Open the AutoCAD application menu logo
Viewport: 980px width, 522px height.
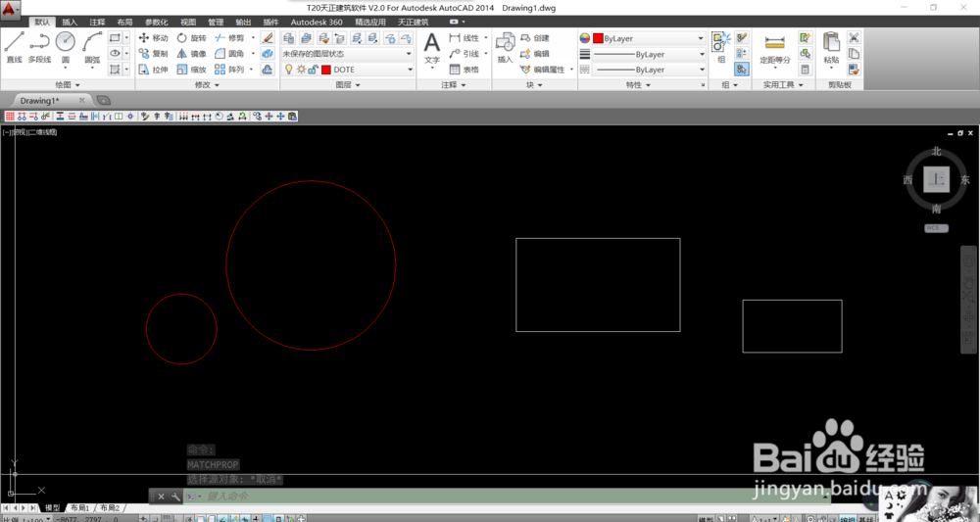coord(10,9)
